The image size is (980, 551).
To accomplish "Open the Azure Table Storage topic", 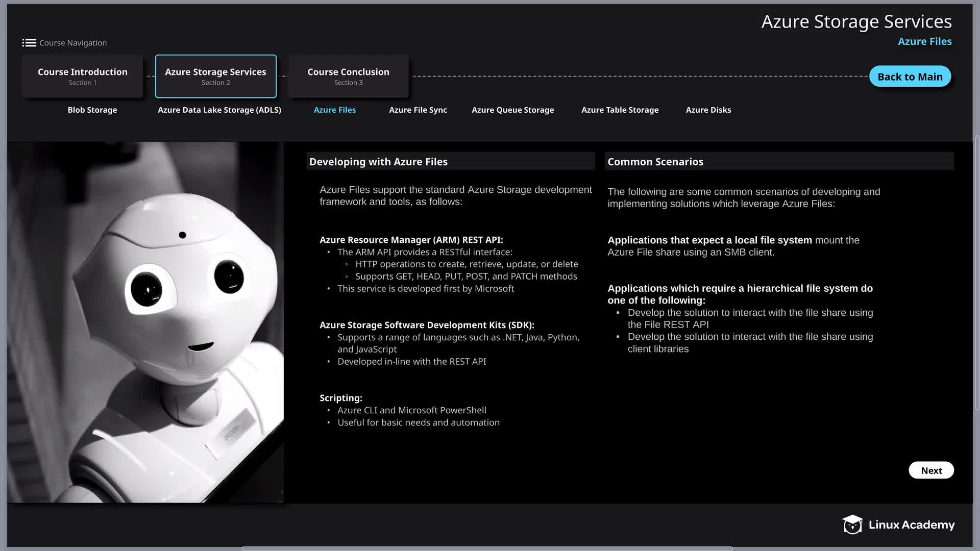I will [x=620, y=110].
